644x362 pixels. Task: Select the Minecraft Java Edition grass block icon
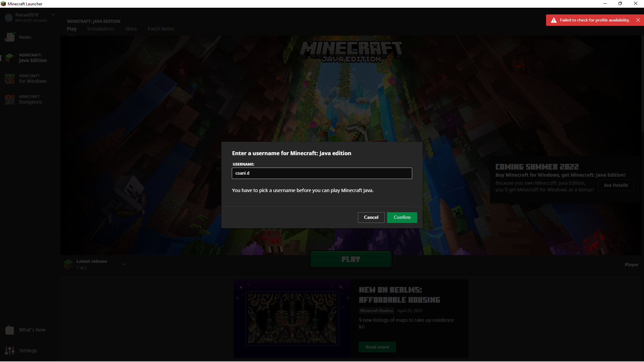click(x=10, y=58)
